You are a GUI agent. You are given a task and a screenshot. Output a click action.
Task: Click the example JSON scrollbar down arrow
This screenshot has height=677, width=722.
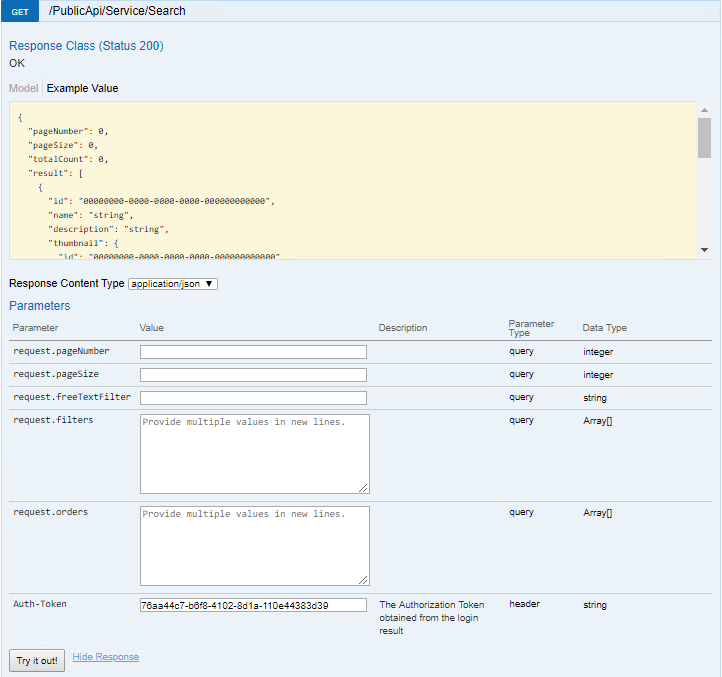click(x=704, y=250)
